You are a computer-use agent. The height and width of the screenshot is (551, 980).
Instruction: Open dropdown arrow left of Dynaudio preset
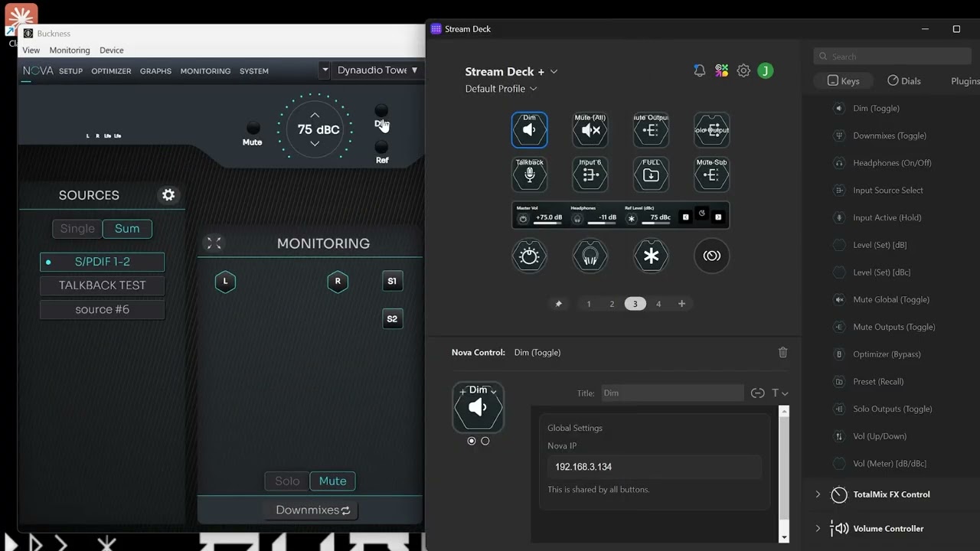(325, 70)
